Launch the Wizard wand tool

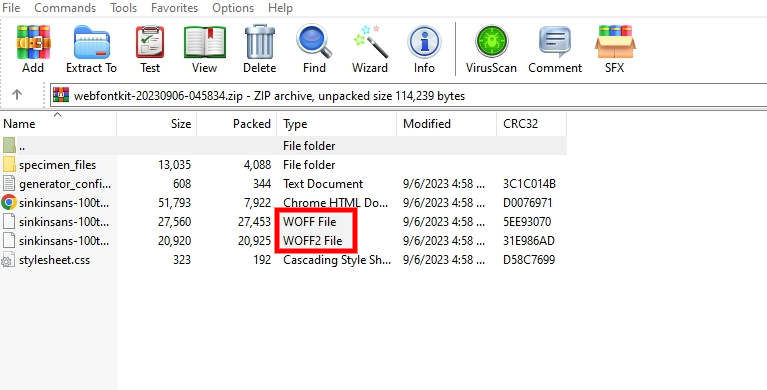pyautogui.click(x=370, y=49)
